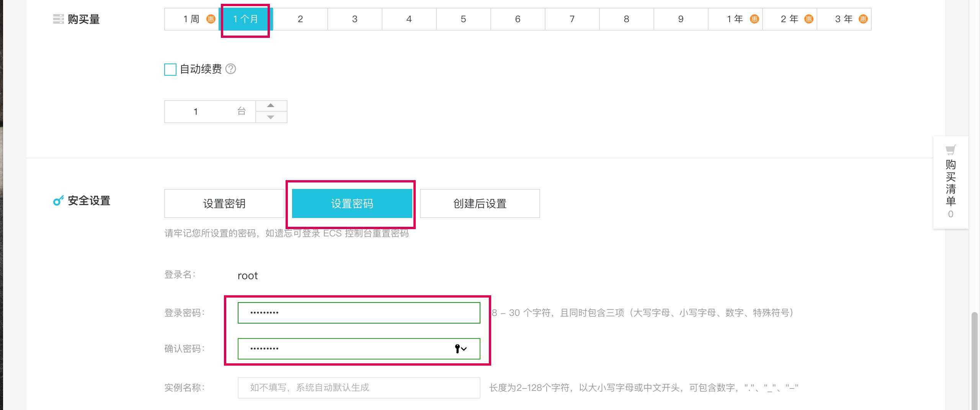Choose 6 months purchase duration
Viewport: 980px width, 410px height.
[x=518, y=19]
